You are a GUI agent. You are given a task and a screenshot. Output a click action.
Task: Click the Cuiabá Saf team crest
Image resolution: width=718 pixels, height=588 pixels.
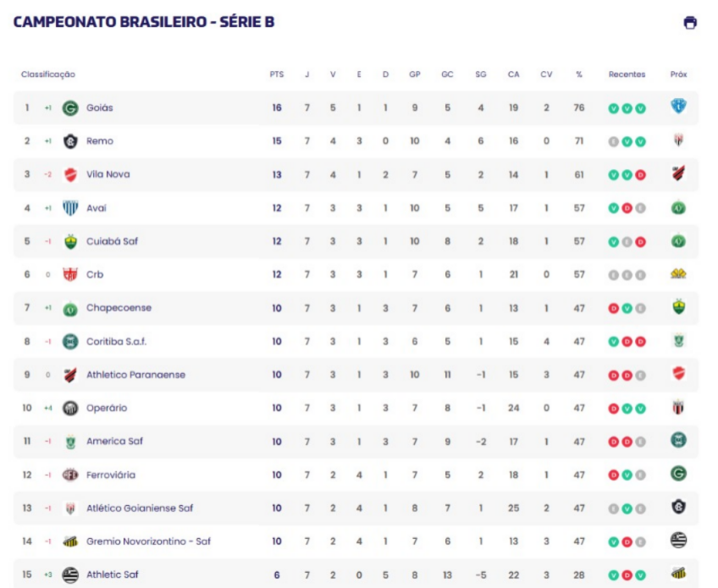(70, 241)
